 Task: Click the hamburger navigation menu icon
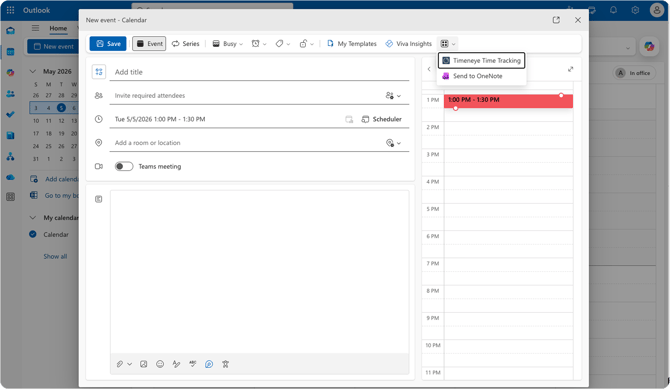35,28
